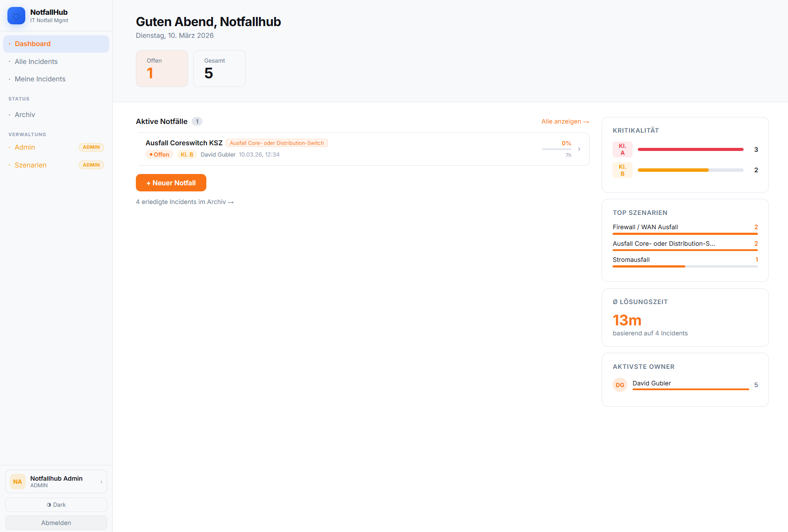Open the archive via erledigte Incidents link
The image size is (788, 532).
click(x=185, y=201)
